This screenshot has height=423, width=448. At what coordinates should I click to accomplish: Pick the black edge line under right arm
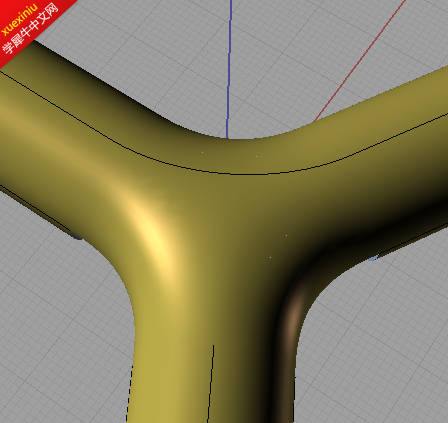pyautogui.click(x=413, y=240)
